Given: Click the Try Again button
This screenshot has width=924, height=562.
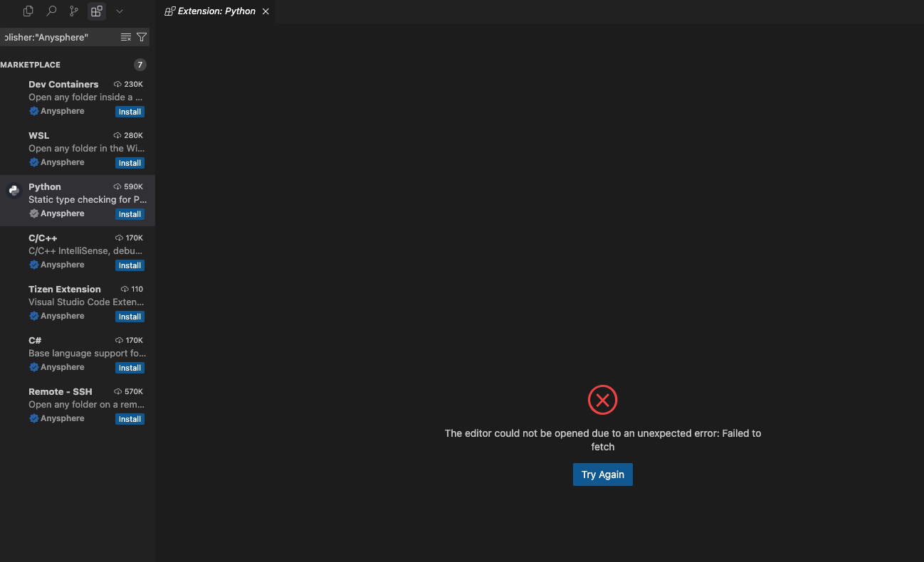Looking at the screenshot, I should (x=603, y=474).
